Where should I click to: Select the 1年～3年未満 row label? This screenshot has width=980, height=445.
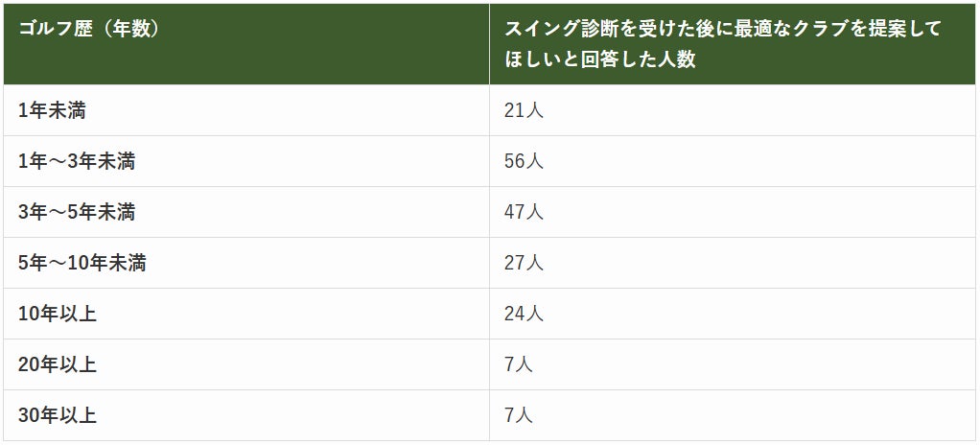click(x=77, y=161)
